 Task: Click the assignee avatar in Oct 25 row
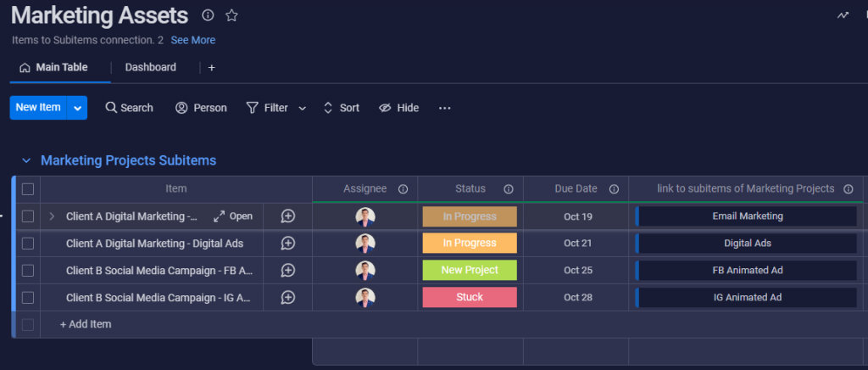tap(365, 271)
